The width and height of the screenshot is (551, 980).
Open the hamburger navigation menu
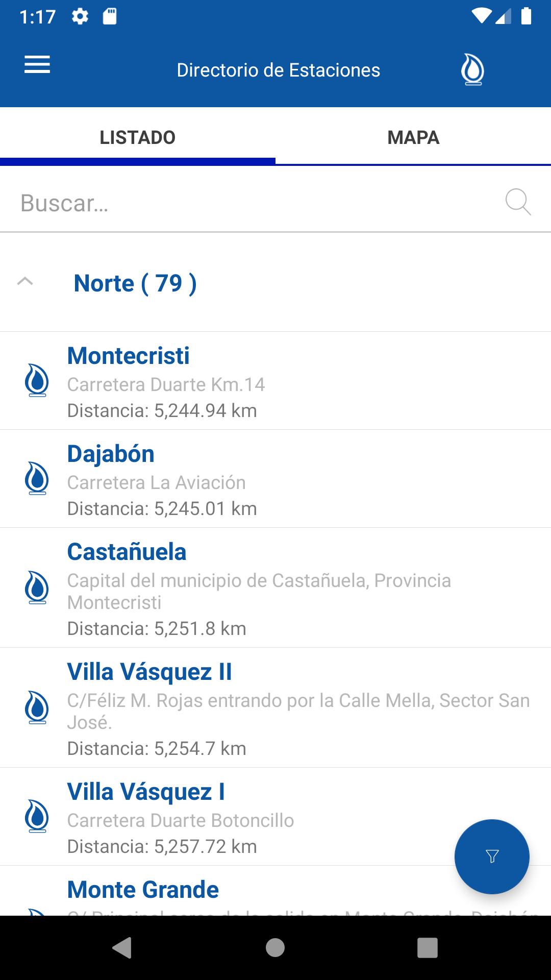(x=37, y=65)
